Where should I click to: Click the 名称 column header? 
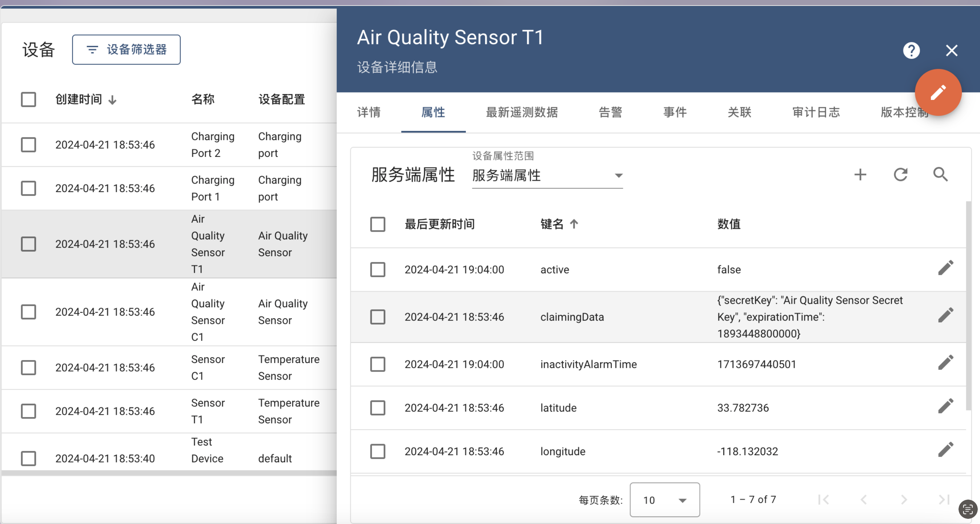coord(203,100)
